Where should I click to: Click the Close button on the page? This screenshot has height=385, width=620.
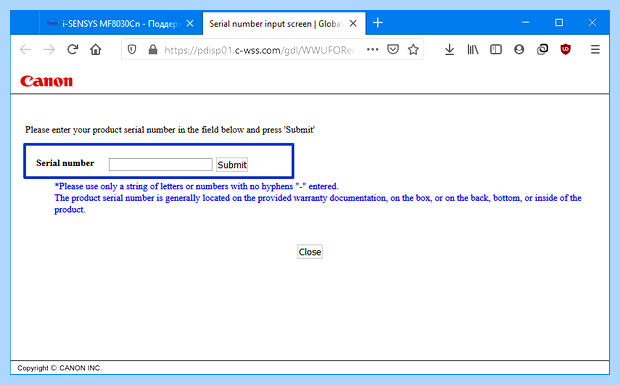(310, 252)
